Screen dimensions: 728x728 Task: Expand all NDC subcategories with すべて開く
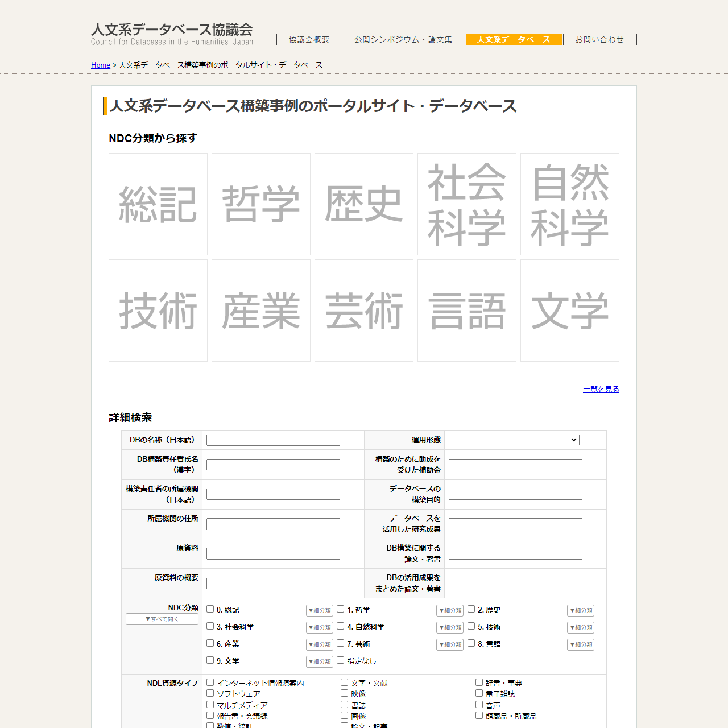162,619
